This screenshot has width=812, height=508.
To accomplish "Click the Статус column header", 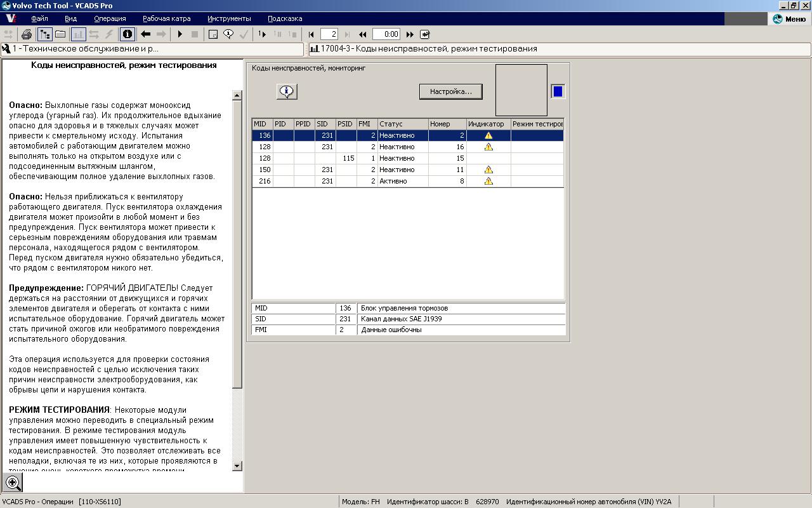I will (403, 124).
